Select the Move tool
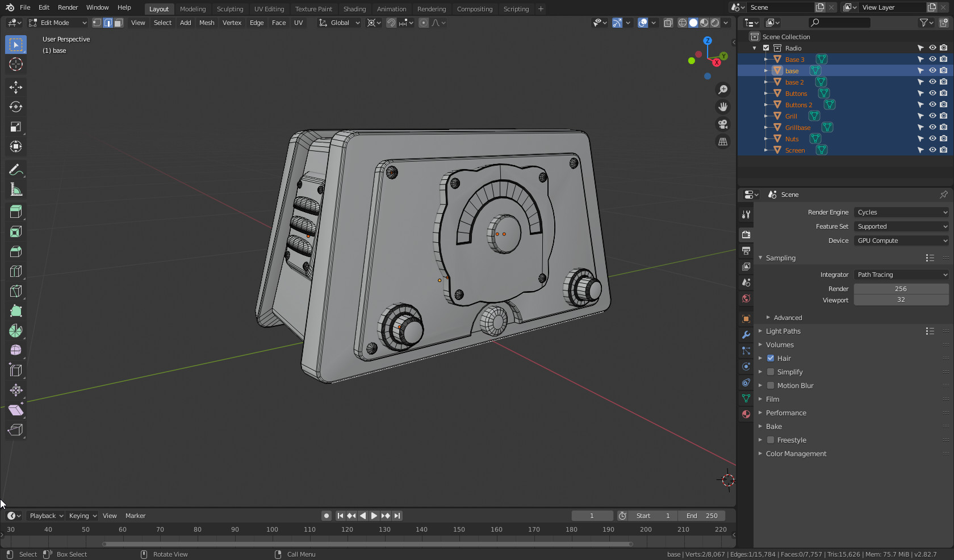Viewport: 954px width, 560px height. [x=16, y=87]
